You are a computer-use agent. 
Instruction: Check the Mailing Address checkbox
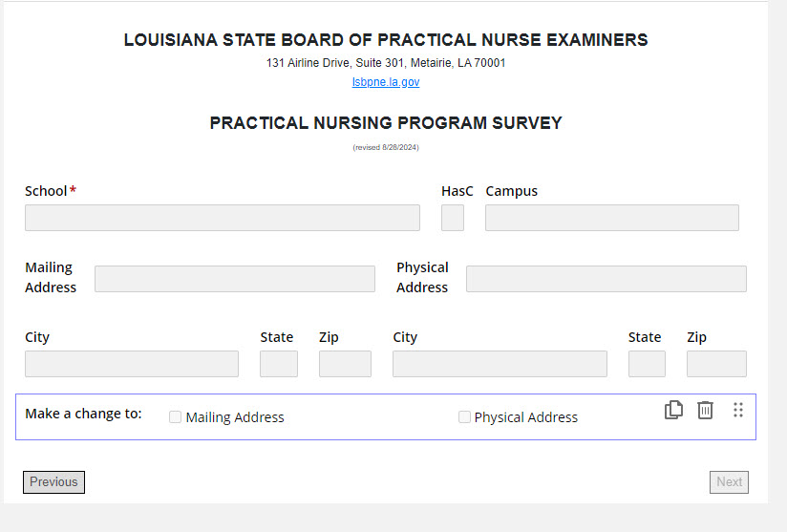pyautogui.click(x=176, y=417)
